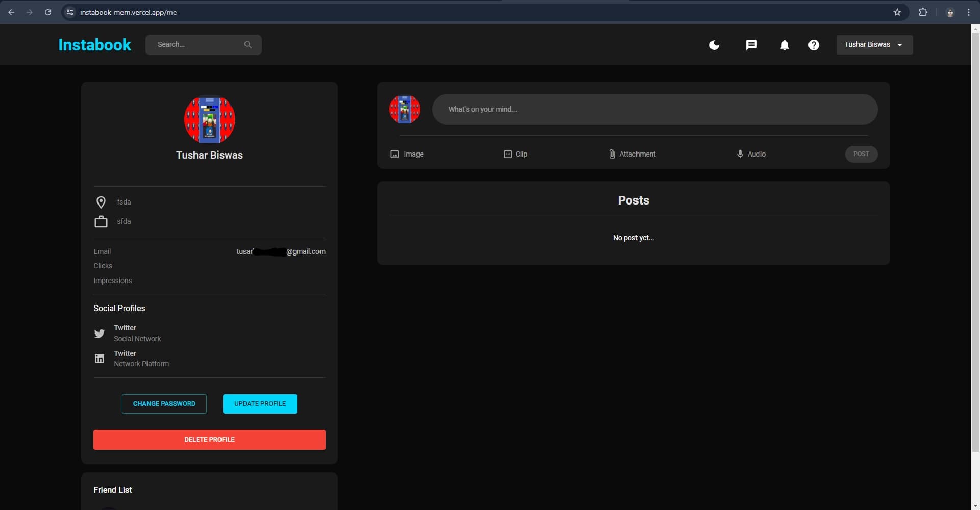Viewport: 980px width, 510px height.
Task: Show Clicks statistics
Action: 103,265
